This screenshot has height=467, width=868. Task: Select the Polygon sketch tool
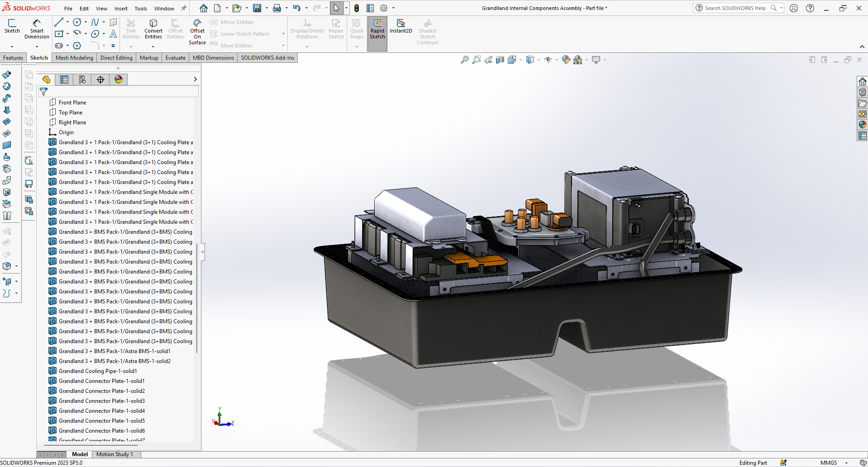(x=77, y=46)
